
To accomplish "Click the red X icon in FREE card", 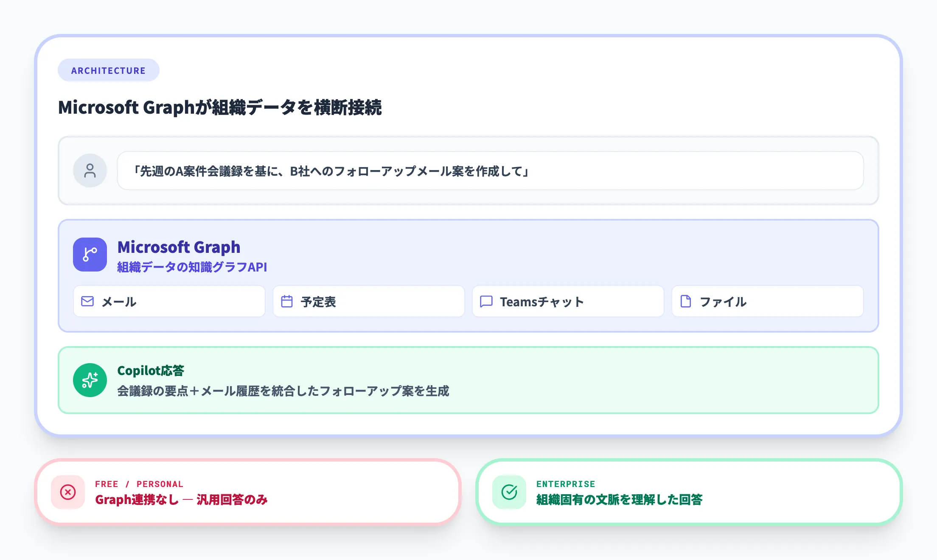I will coord(68,492).
